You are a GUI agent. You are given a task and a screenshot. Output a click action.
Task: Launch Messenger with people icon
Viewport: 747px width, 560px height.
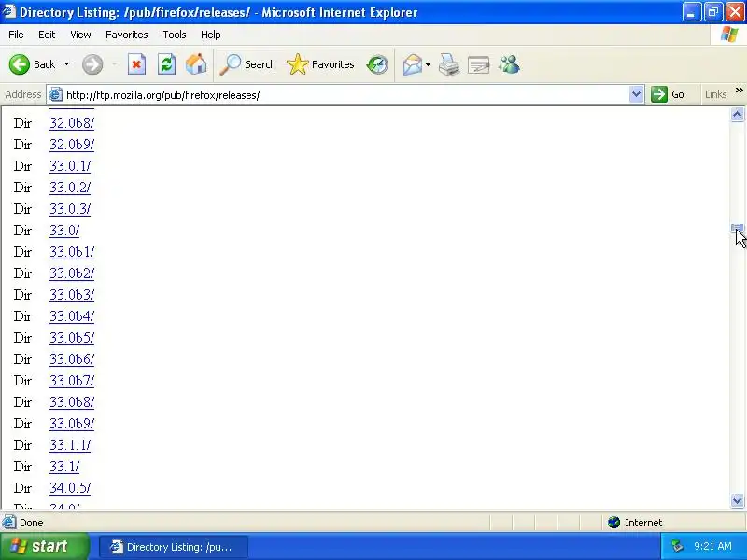(x=509, y=64)
